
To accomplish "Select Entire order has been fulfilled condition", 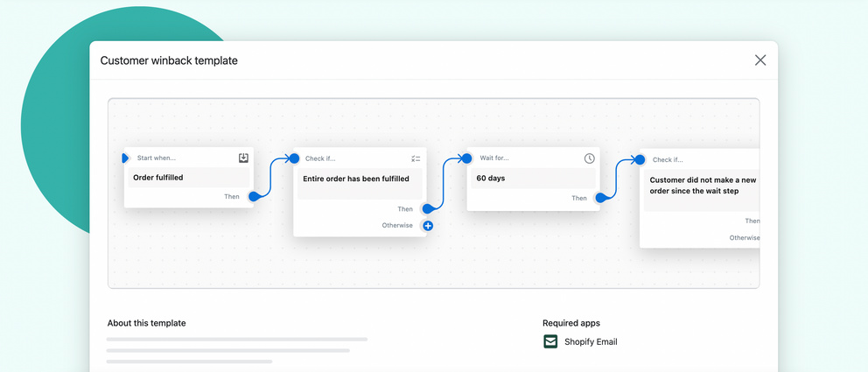I will [x=359, y=179].
